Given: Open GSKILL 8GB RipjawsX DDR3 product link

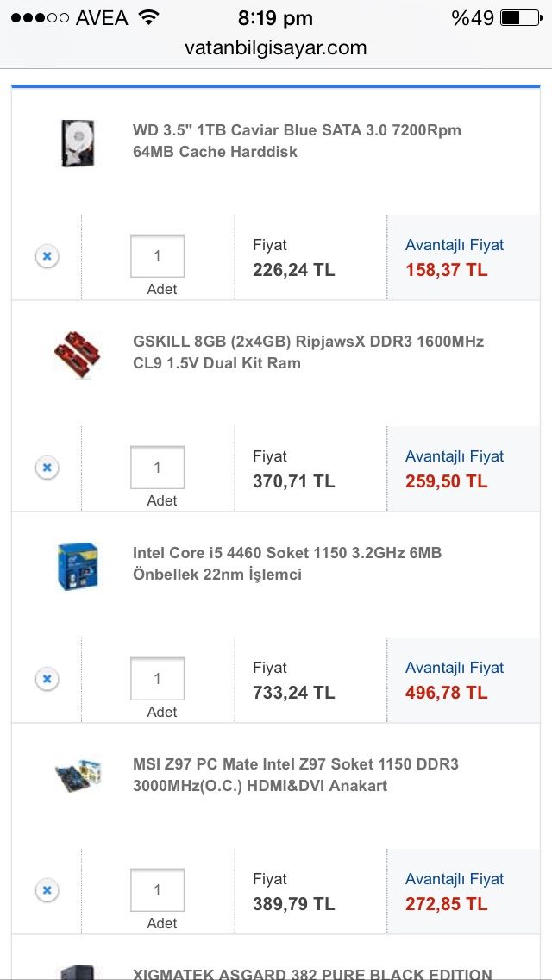Looking at the screenshot, I should (308, 352).
